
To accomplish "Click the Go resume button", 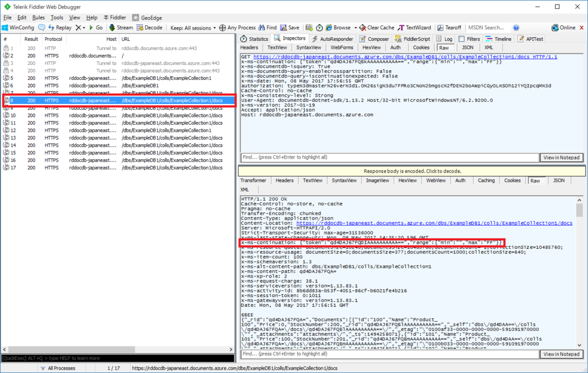I will (x=96, y=28).
